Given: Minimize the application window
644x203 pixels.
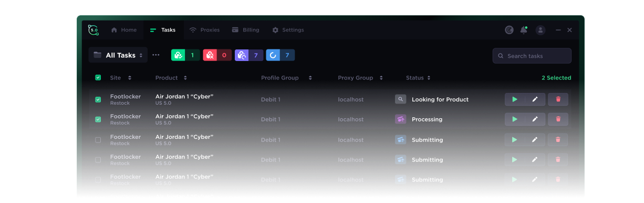Looking at the screenshot, I should click(558, 30).
